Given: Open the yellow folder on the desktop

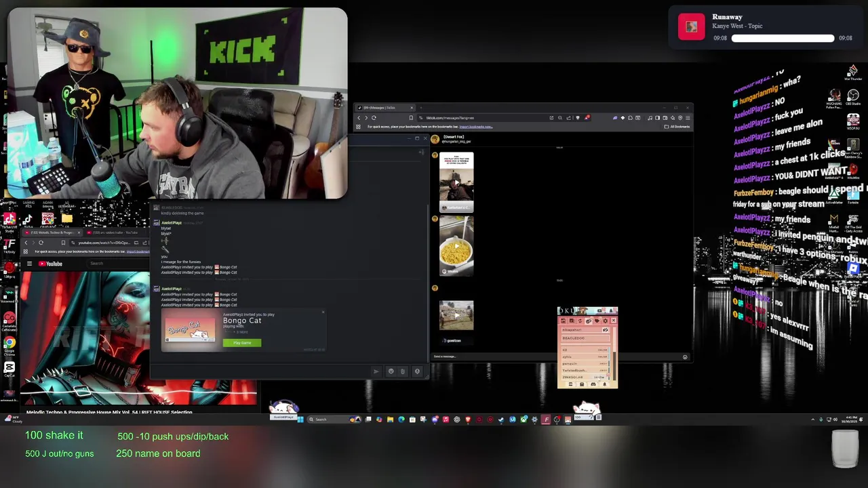Looking at the screenshot, I should tap(66, 218).
